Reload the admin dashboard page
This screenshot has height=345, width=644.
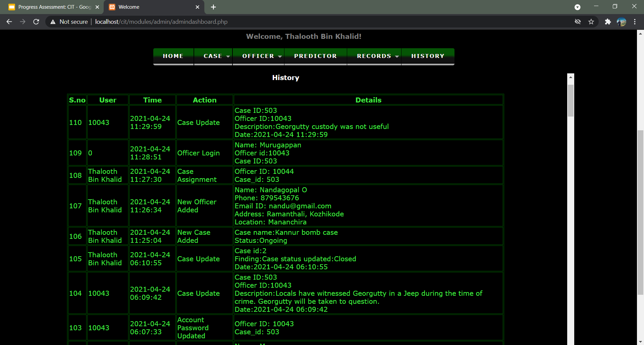pyautogui.click(x=36, y=21)
